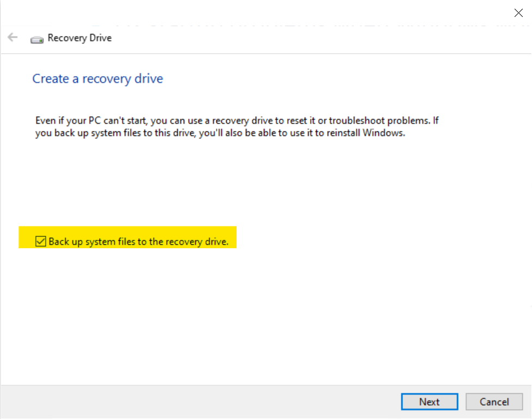Uncheck the back up system files checkbox

[40, 241]
